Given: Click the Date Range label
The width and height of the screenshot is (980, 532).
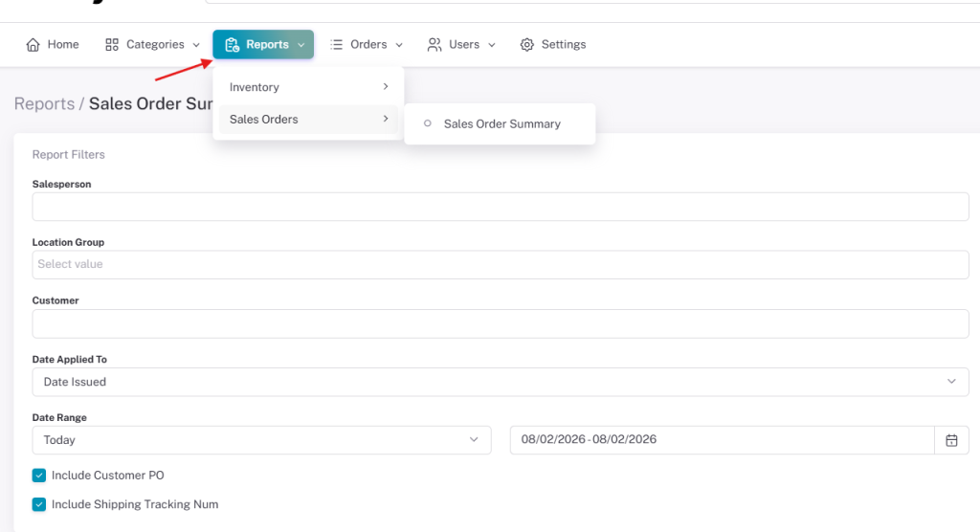Looking at the screenshot, I should [x=59, y=417].
